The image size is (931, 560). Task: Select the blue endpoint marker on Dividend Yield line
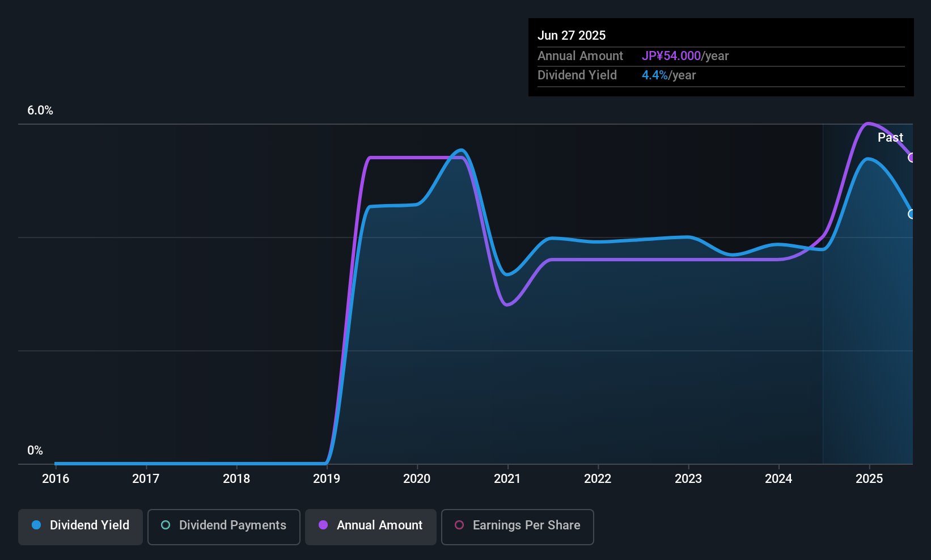click(x=912, y=214)
